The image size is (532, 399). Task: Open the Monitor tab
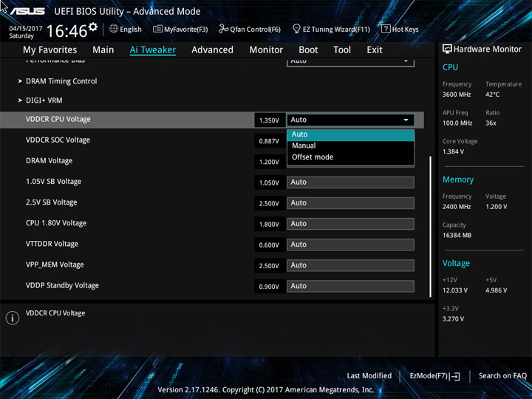coord(266,50)
